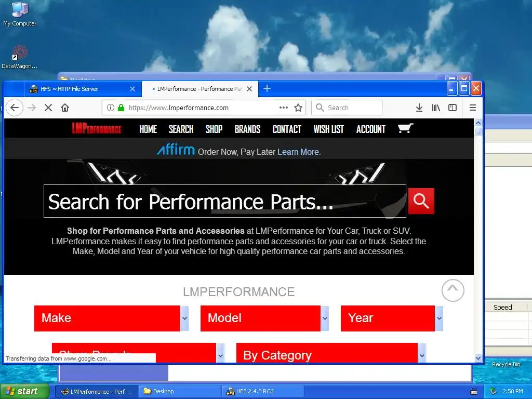Image resolution: width=532 pixels, height=399 pixels.
Task: Click the forward navigation arrow
Action: [x=32, y=108]
